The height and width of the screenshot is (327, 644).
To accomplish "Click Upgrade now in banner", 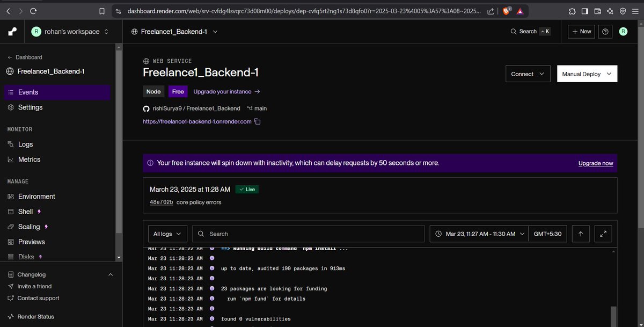I will [596, 163].
